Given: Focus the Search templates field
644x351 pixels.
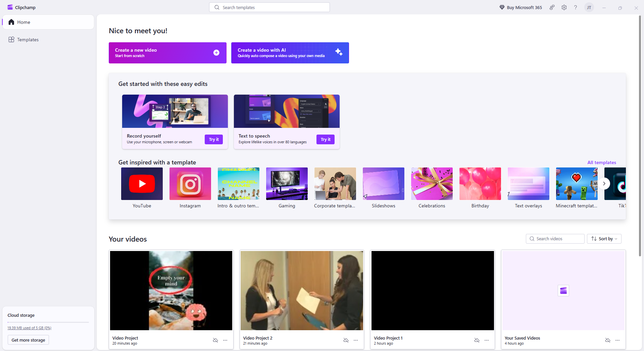Looking at the screenshot, I should pos(269,7).
